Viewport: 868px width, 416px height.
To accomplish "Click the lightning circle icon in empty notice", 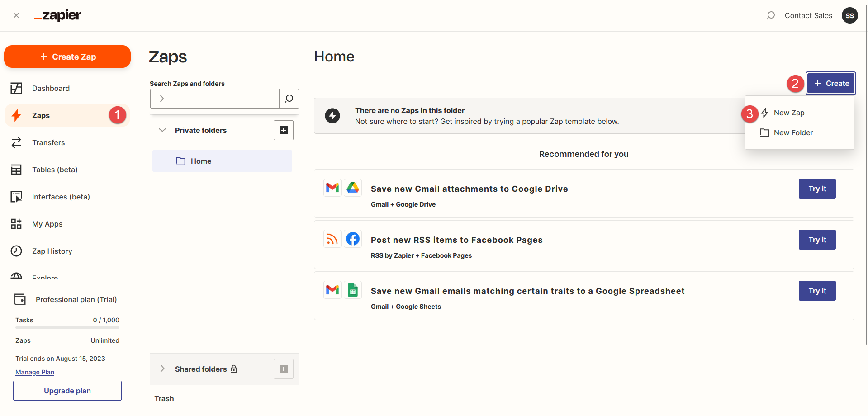I will (332, 116).
